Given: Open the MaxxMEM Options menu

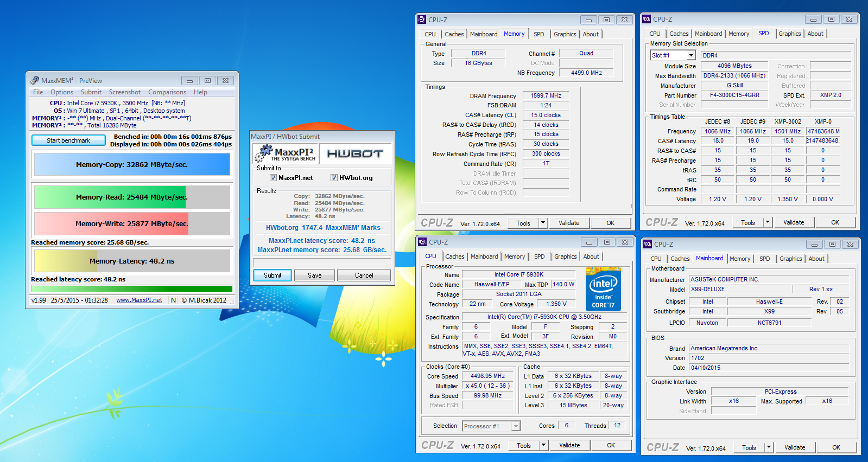Looking at the screenshot, I should 62,92.
